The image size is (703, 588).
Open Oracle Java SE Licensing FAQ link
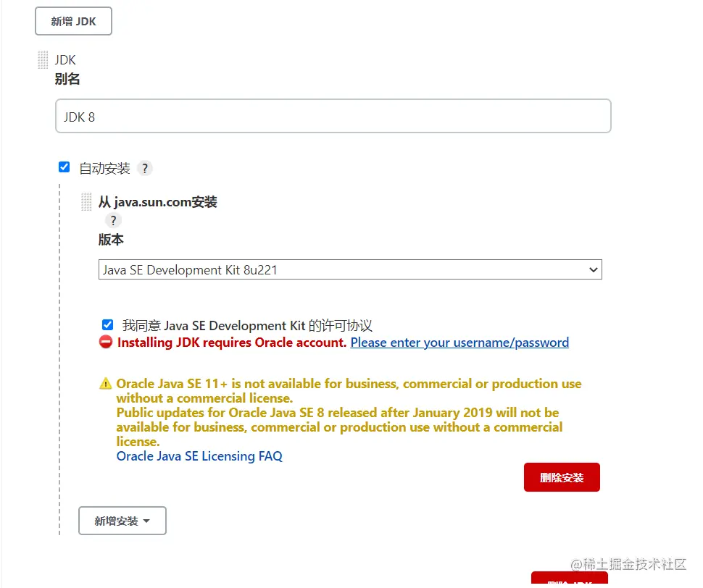(199, 456)
